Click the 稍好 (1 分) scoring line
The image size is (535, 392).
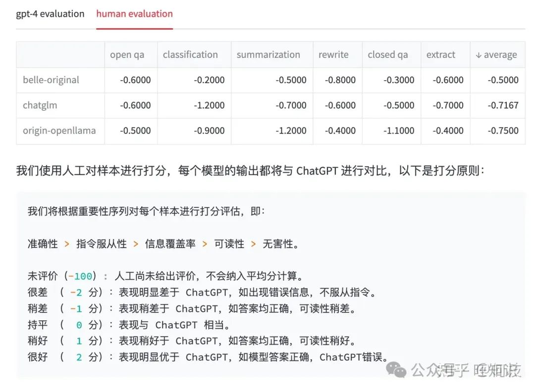click(x=192, y=341)
